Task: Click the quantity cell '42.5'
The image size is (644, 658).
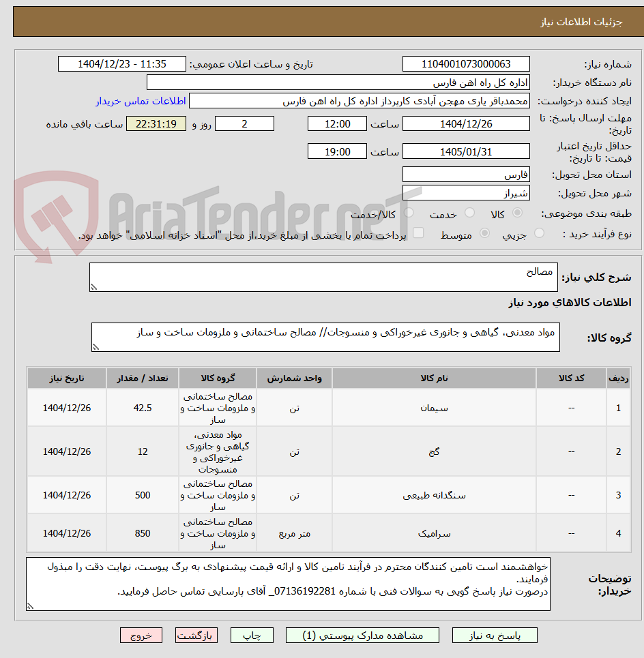Action: coord(143,408)
